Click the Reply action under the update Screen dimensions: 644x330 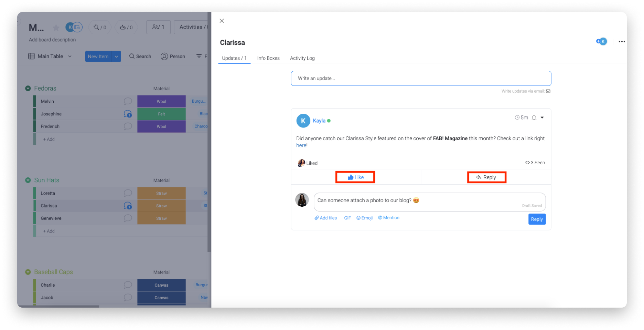pos(486,177)
